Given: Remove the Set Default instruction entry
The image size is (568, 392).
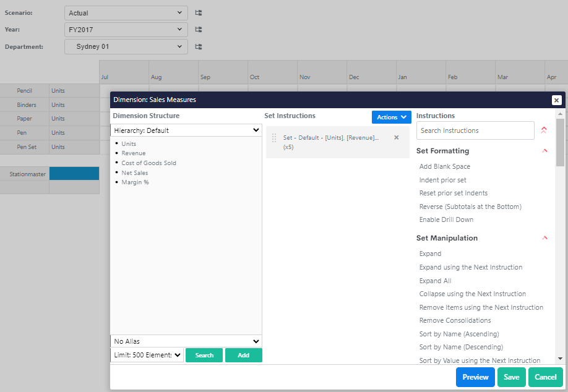Looking at the screenshot, I should coord(397,137).
